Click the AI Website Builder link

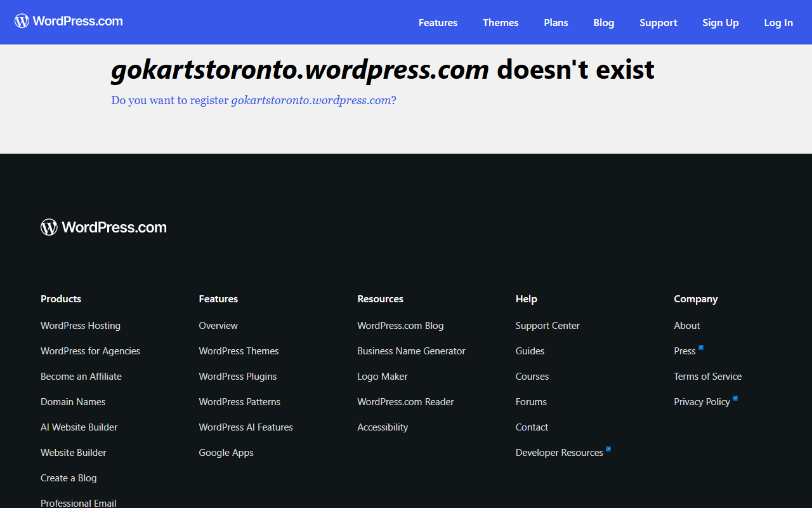coord(79,427)
